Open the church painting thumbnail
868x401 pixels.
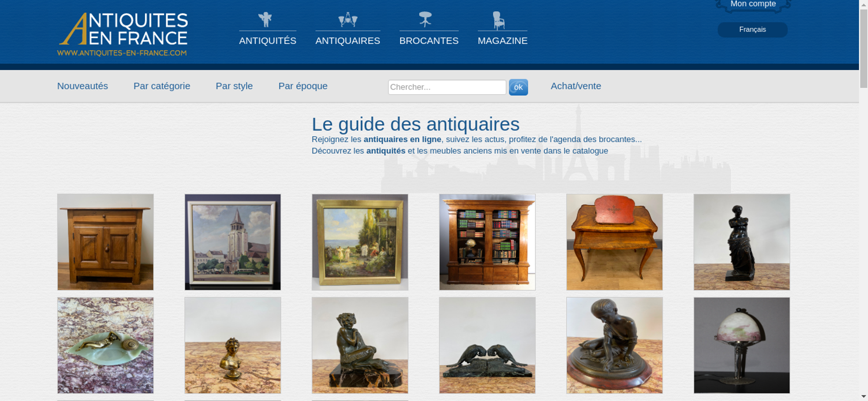(x=233, y=242)
